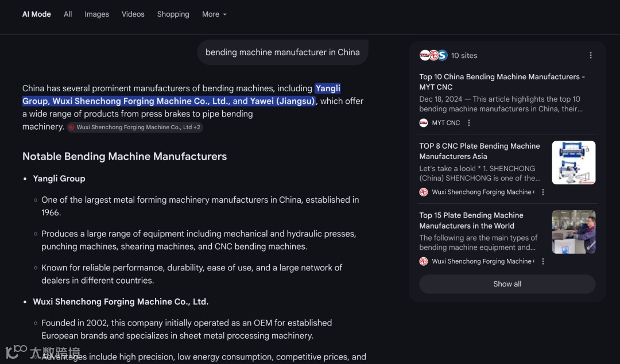Click Wuxi Shenchong favicon under Top 15 result

424,261
